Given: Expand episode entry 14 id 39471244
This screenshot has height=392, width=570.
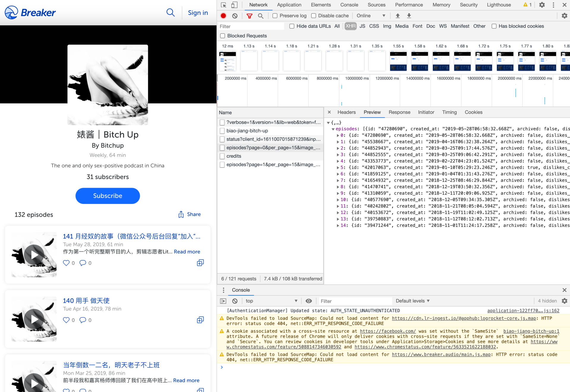Looking at the screenshot, I should coord(338,226).
